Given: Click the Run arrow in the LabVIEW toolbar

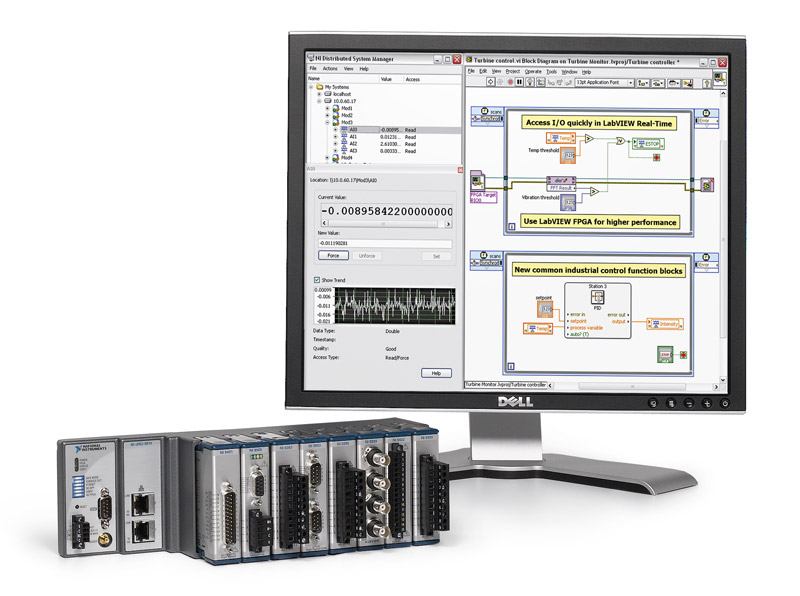Looking at the screenshot, I should point(490,82).
